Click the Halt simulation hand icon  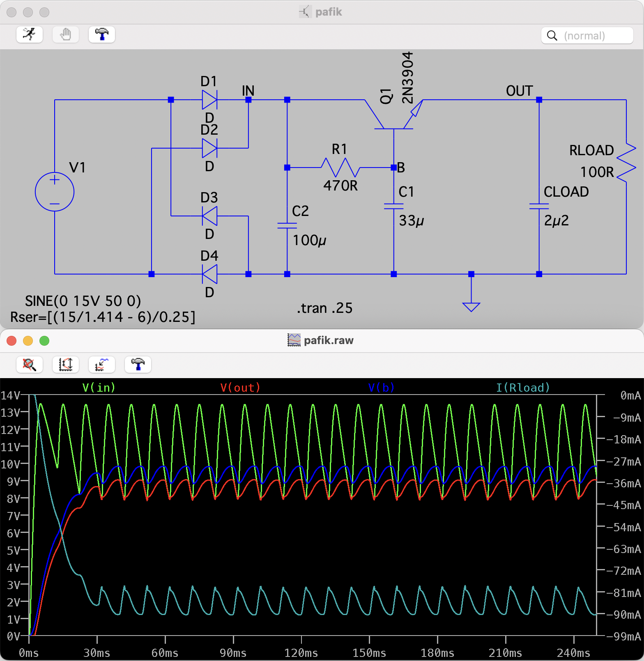point(66,34)
